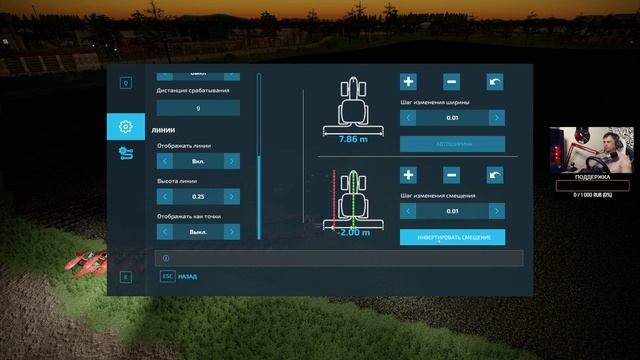Click the Q previous-page key icon
The image size is (640, 360).
pyautogui.click(x=126, y=83)
